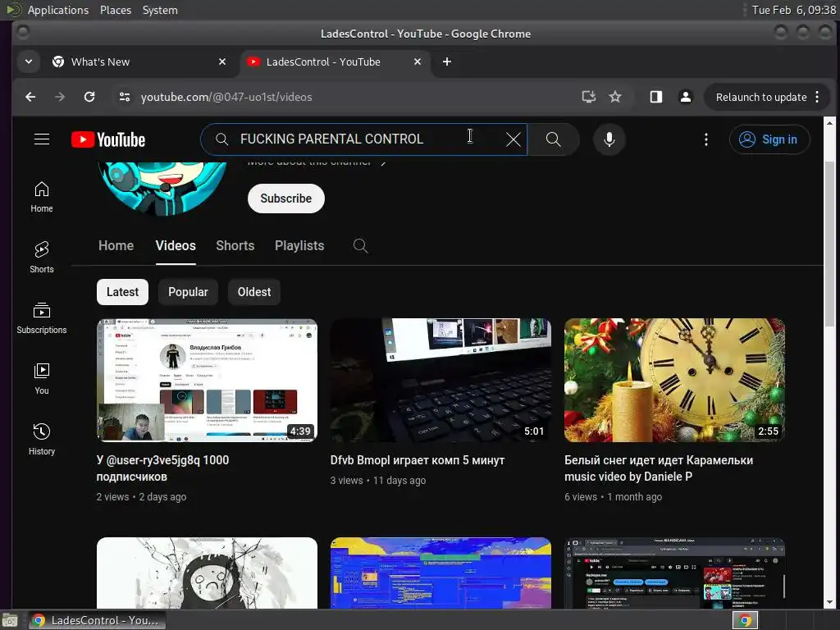840x630 pixels.
Task: Open YouTube settings three-dot menu
Action: 706,139
